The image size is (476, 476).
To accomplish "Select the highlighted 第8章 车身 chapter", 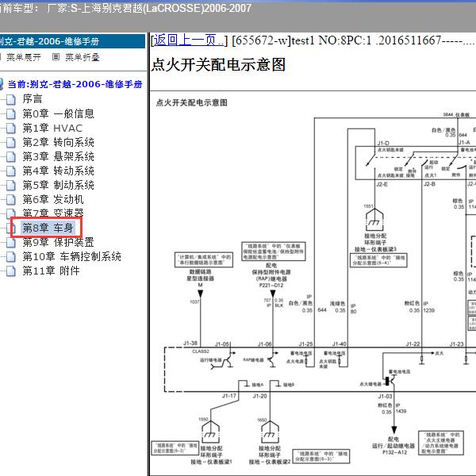I will [48, 228].
